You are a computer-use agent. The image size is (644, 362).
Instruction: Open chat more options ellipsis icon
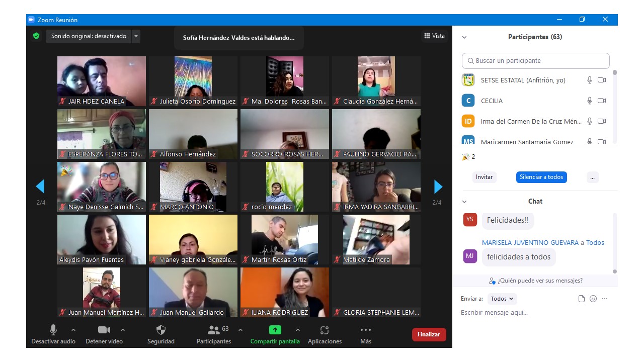(x=605, y=299)
